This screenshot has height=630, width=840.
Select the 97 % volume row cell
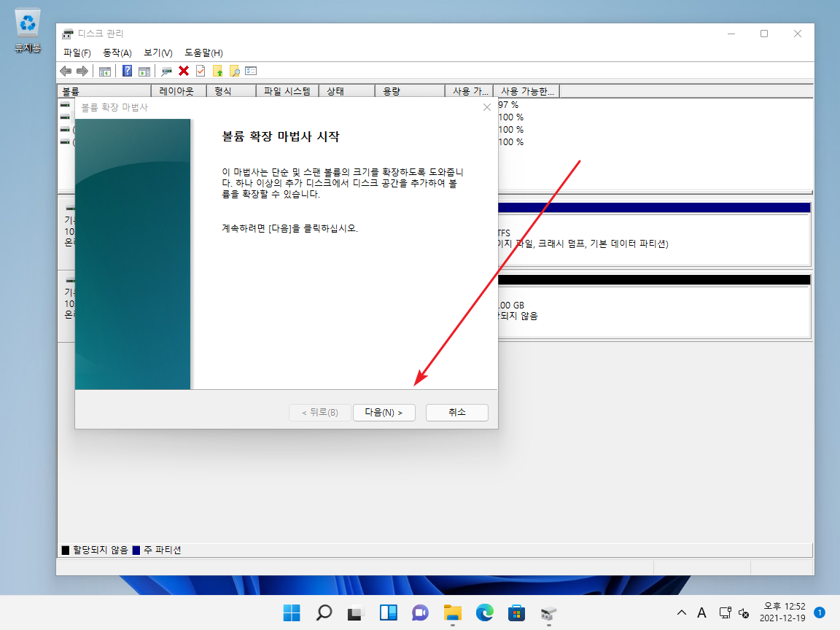click(508, 105)
